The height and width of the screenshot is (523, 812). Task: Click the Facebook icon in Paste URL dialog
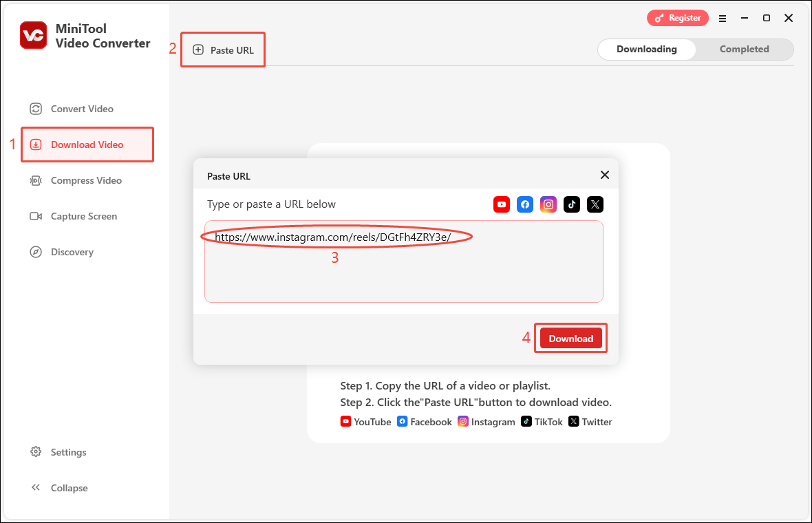[x=524, y=204]
